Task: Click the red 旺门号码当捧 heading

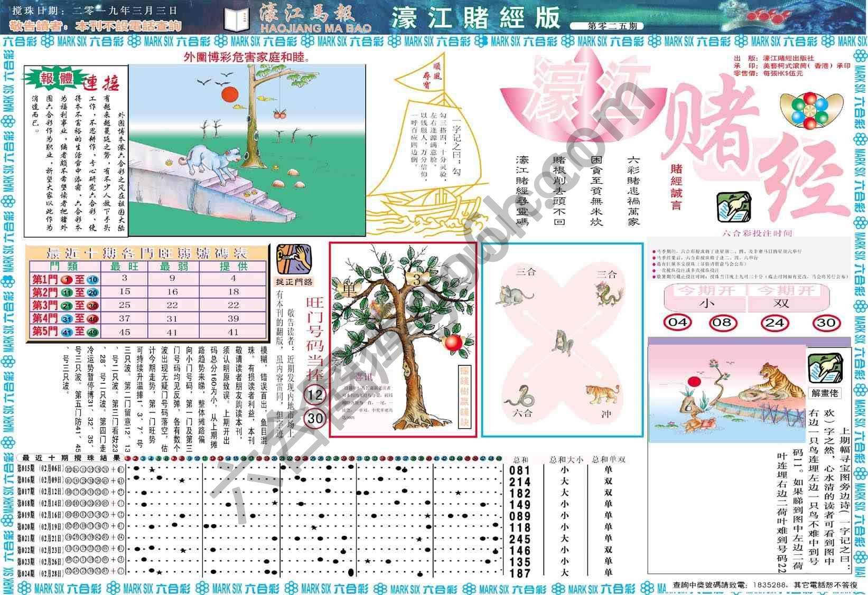Action: click(x=315, y=338)
